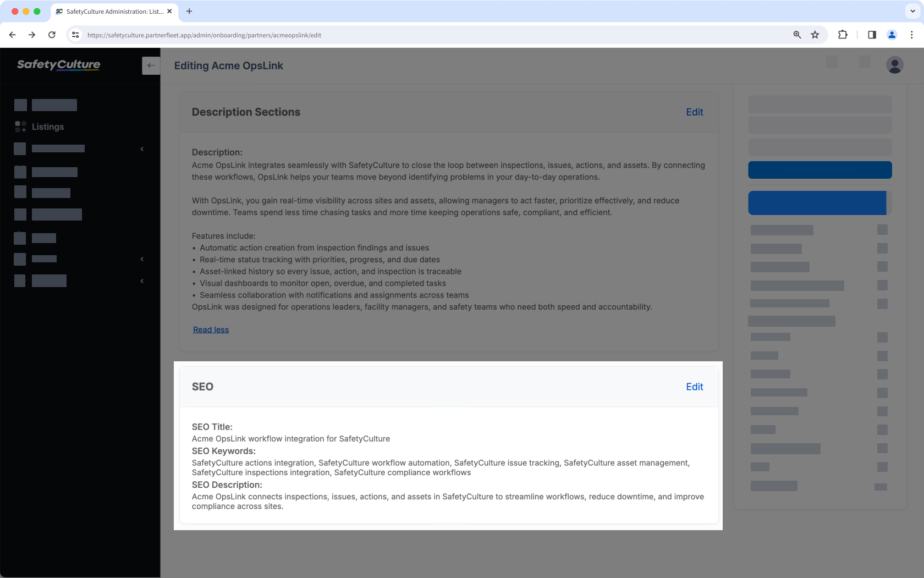
Task: Open site information icon in address bar
Action: click(76, 35)
